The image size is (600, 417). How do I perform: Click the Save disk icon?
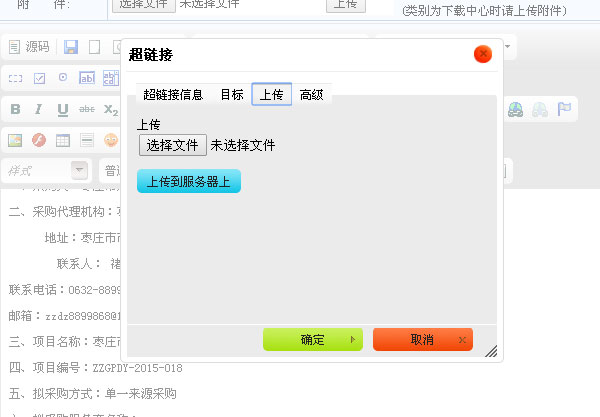tap(70, 47)
